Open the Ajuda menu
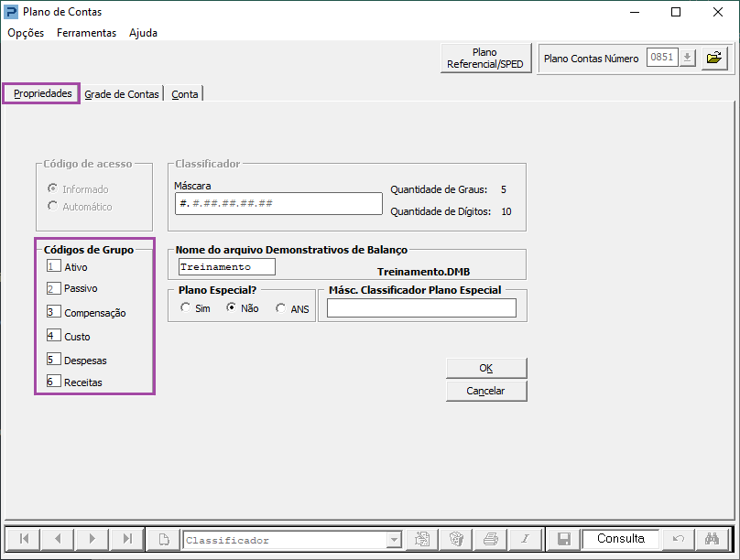This screenshot has height=560, width=740. (143, 33)
